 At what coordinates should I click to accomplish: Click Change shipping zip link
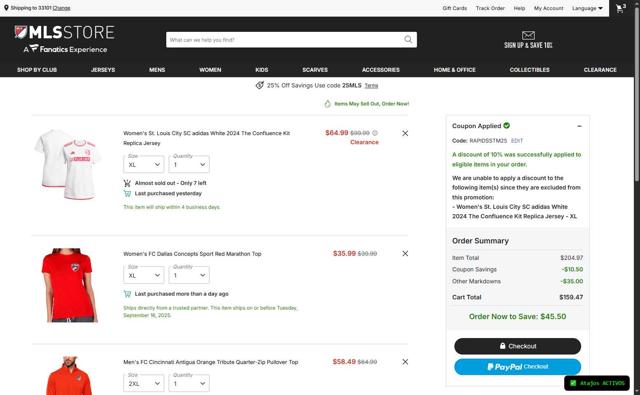point(61,8)
